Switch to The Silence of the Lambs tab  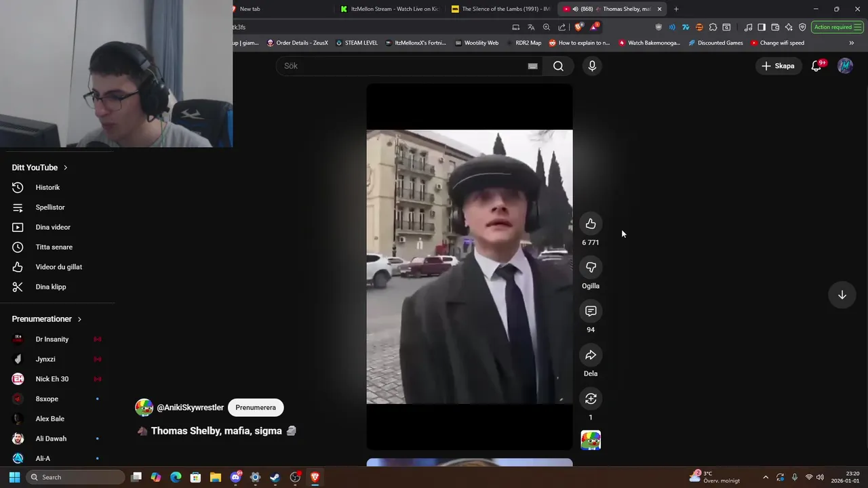502,9
